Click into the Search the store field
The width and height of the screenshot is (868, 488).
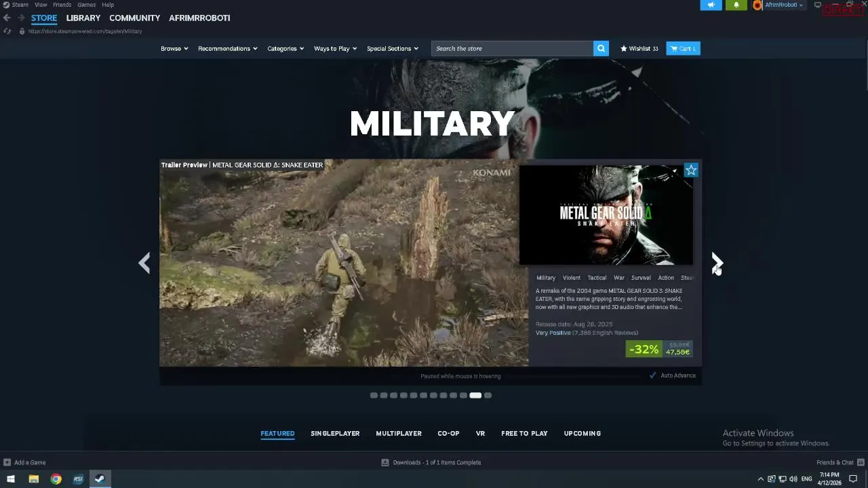(512, 48)
